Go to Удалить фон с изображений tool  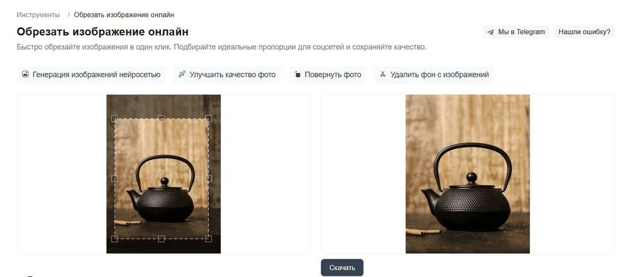(x=434, y=75)
